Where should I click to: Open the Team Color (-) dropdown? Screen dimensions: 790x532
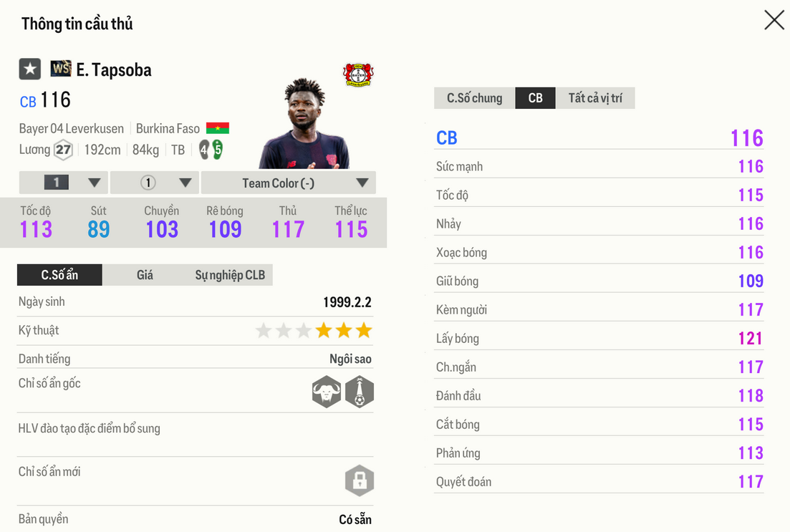tap(288, 183)
